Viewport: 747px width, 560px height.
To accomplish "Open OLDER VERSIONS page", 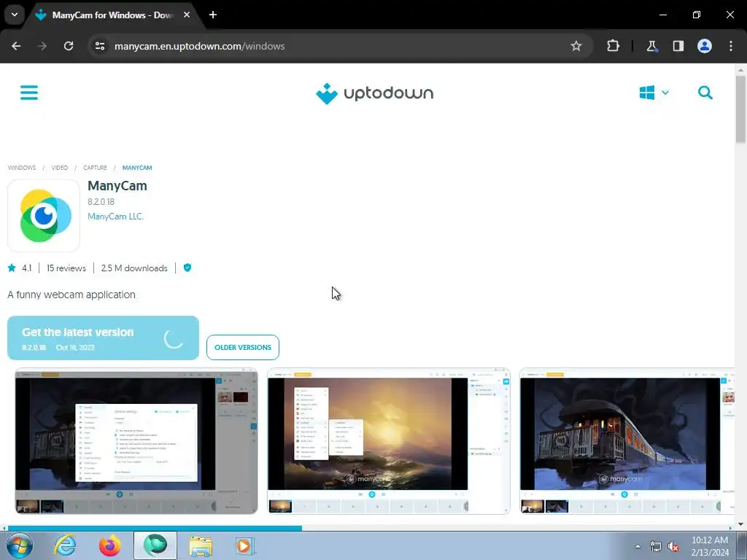I will point(243,348).
